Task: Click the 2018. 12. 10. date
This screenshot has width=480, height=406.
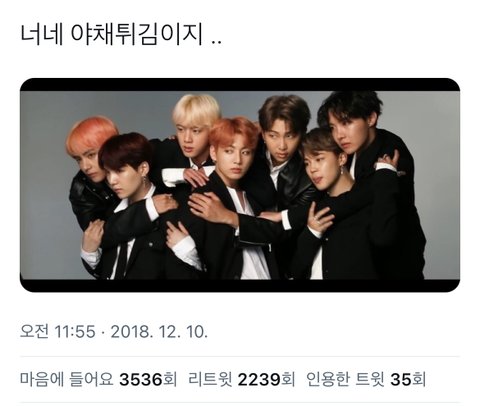Action: coord(159,332)
